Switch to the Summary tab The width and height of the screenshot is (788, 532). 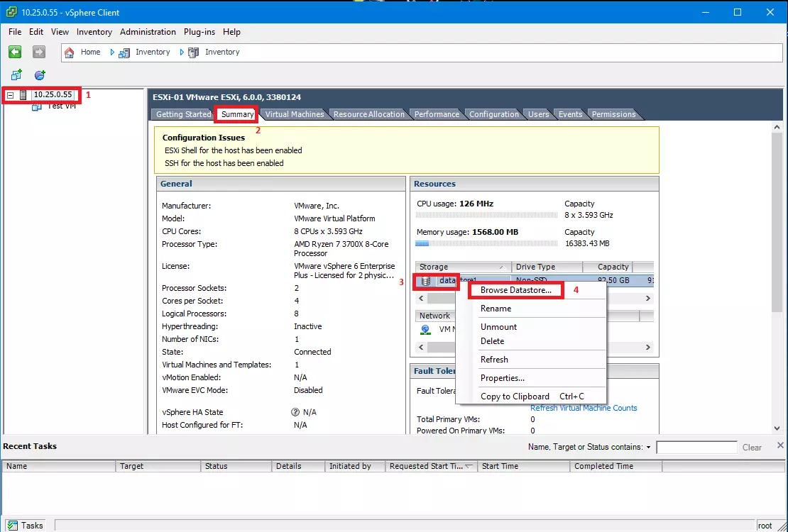(238, 114)
